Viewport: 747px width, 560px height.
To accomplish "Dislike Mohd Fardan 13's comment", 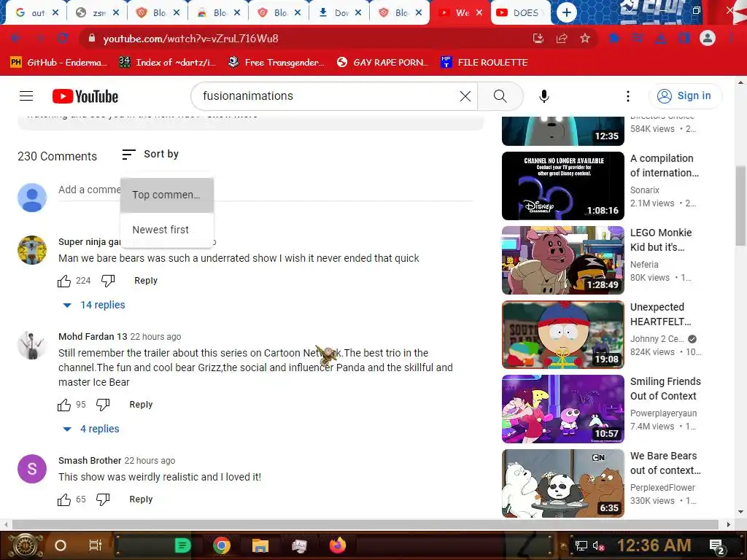I will pyautogui.click(x=103, y=404).
